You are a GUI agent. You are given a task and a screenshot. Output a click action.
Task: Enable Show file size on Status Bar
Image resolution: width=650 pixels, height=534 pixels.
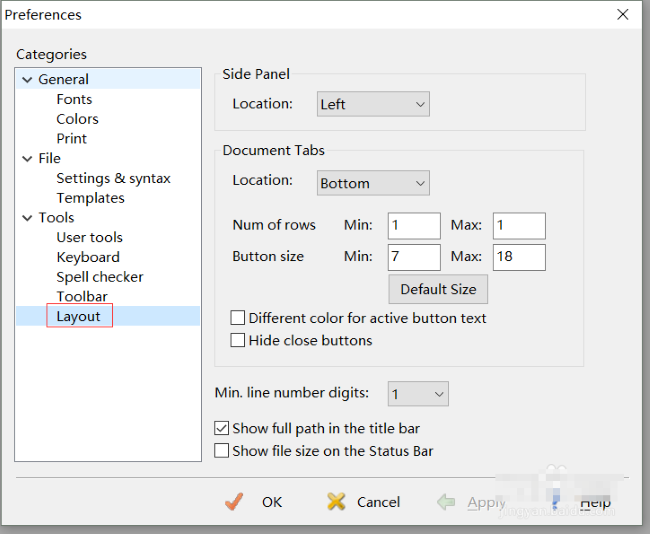click(x=222, y=451)
